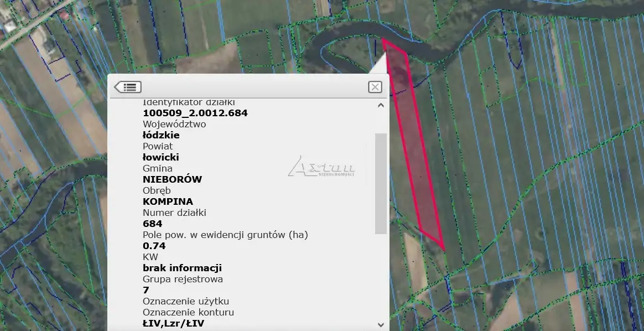Click the popup's vertical scrollbar thumb
The height and width of the screenshot is (331, 644).
(x=381, y=183)
